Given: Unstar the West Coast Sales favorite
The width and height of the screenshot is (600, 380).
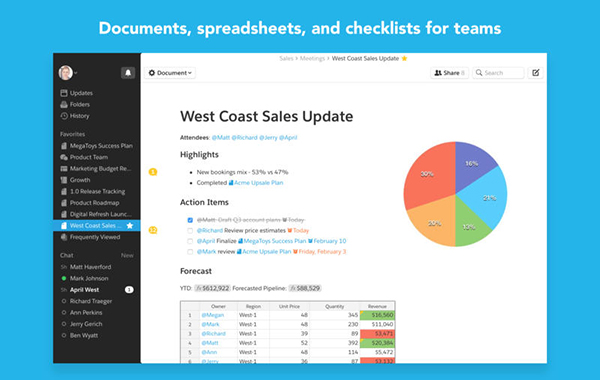Looking at the screenshot, I should point(130,226).
